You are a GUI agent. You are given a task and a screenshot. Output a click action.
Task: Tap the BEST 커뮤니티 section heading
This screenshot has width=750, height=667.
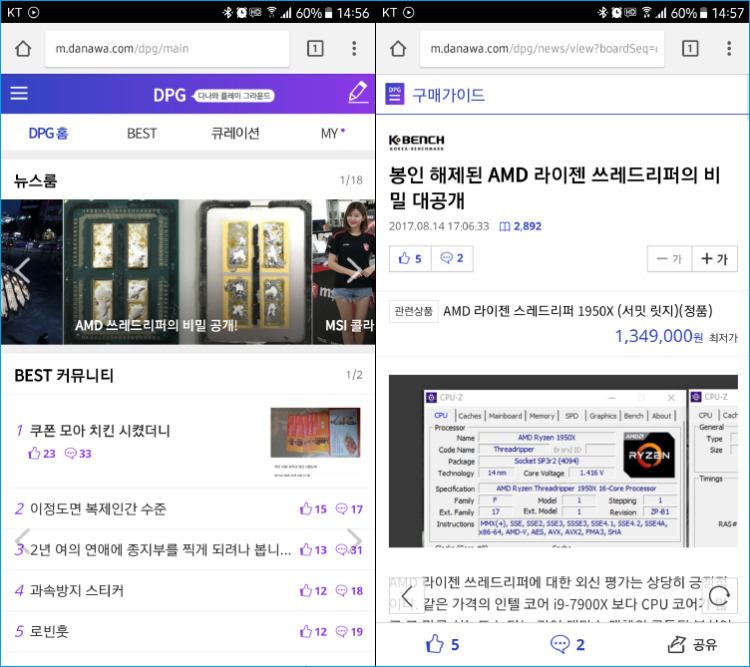(64, 375)
